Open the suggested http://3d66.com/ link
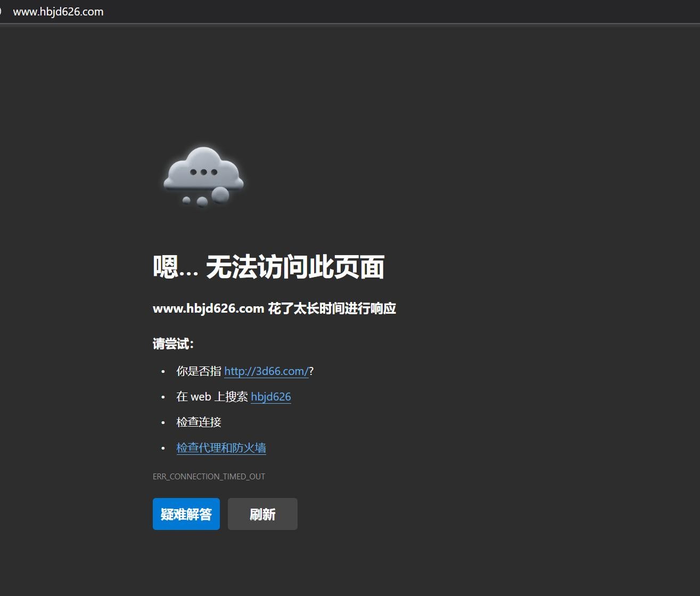The width and height of the screenshot is (700, 596). 266,371
